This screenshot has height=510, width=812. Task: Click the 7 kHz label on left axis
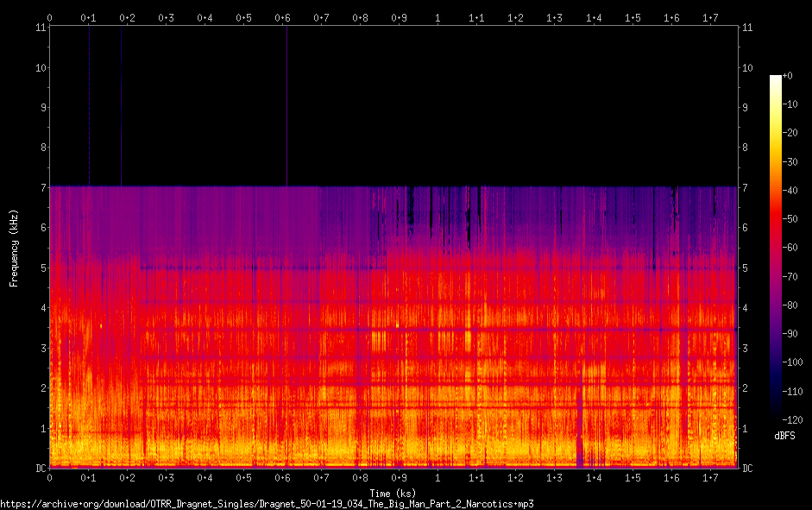point(42,187)
